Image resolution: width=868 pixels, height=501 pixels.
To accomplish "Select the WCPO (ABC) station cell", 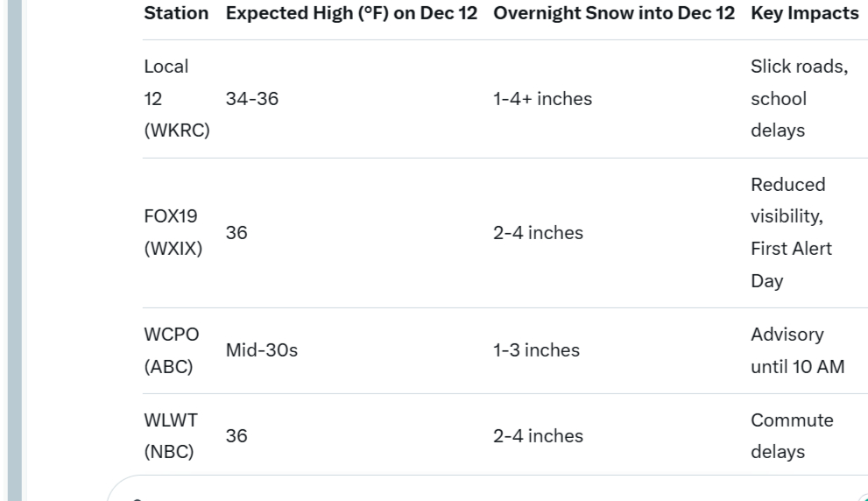I will point(171,350).
